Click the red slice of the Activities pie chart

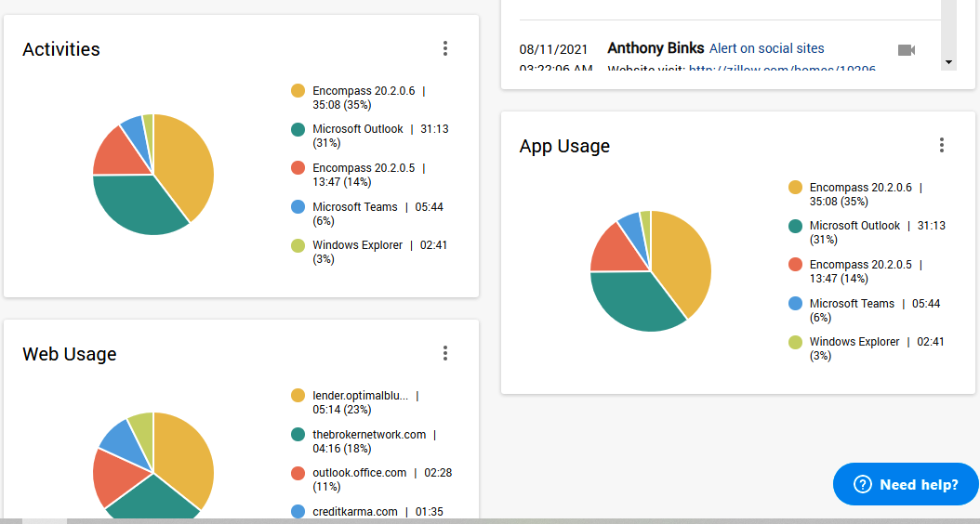click(x=119, y=156)
